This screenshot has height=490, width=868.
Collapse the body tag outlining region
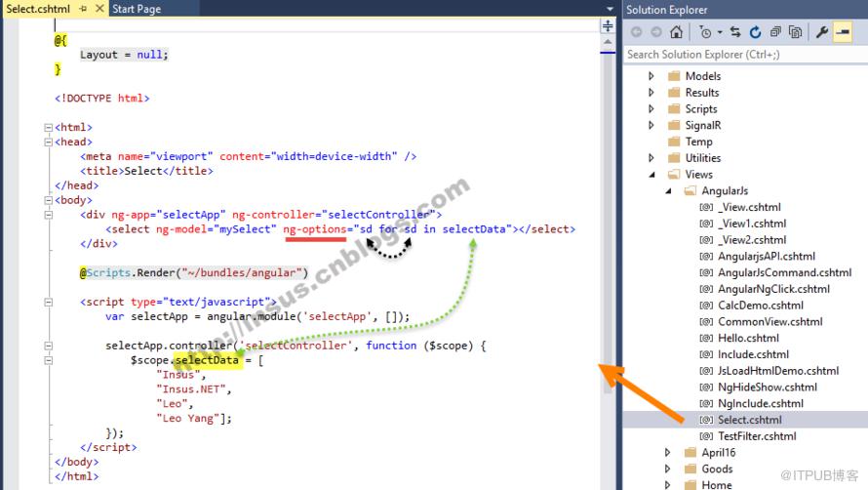coord(48,200)
